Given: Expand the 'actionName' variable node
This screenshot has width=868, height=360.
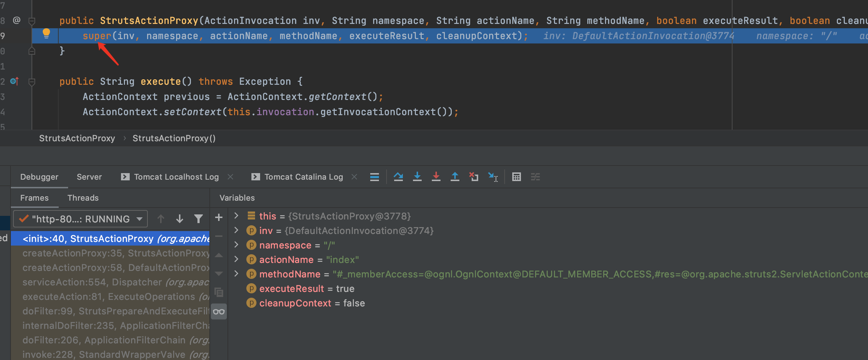Looking at the screenshot, I should (x=236, y=259).
